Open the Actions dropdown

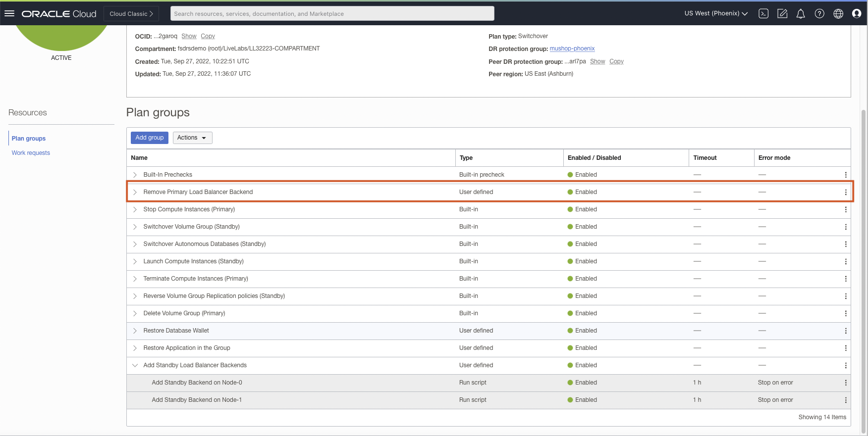(192, 138)
